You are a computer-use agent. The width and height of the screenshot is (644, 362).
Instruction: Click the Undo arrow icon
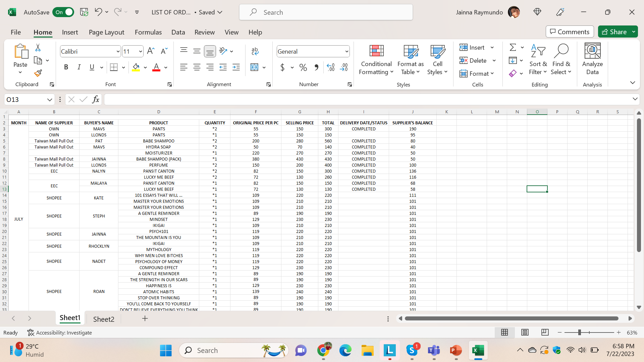[98, 12]
